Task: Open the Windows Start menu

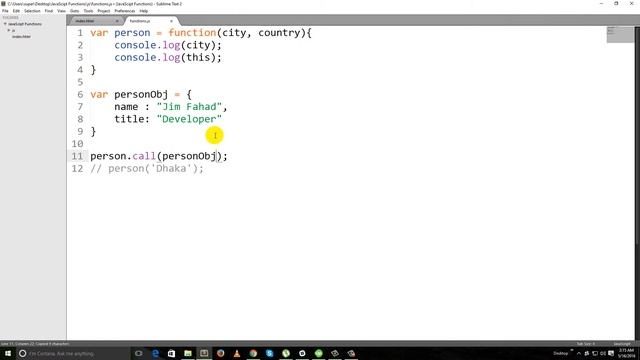Action: click(8, 353)
